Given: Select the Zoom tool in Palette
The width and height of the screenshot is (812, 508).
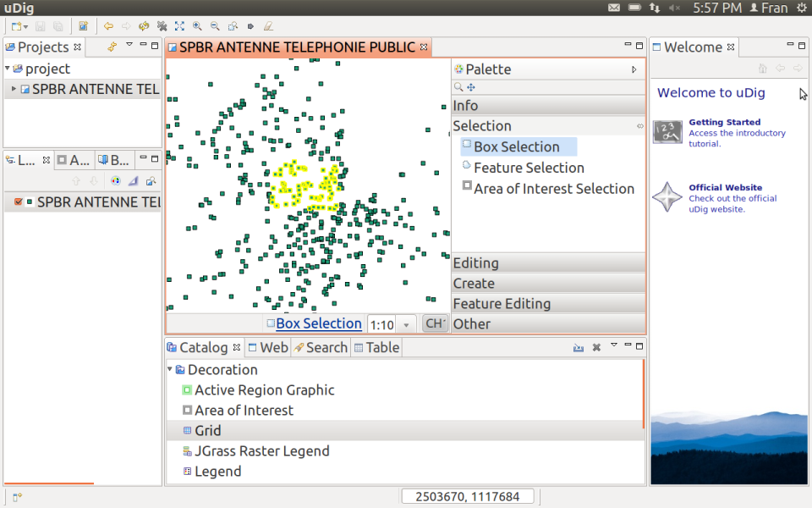Looking at the screenshot, I should coord(458,87).
